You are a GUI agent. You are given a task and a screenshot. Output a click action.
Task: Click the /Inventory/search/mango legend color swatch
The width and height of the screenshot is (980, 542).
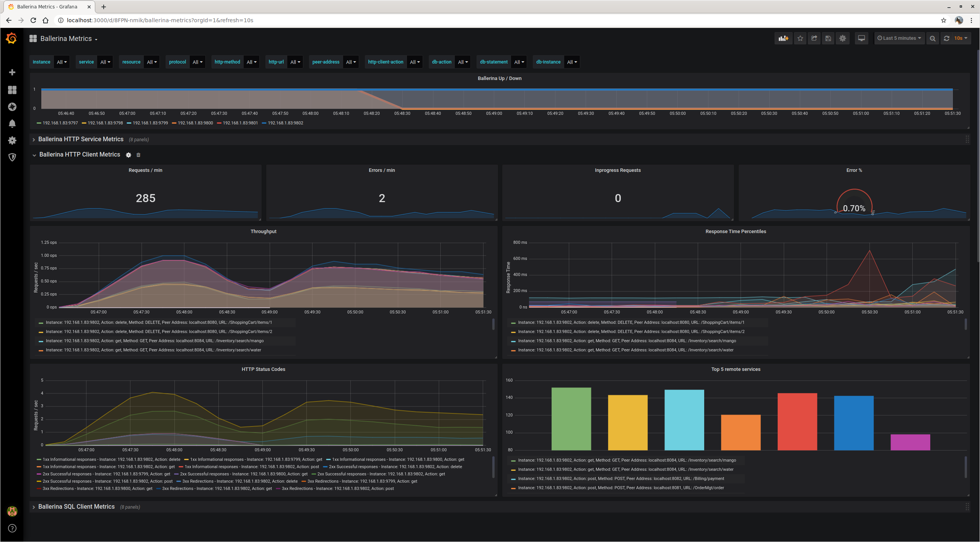pyautogui.click(x=41, y=341)
